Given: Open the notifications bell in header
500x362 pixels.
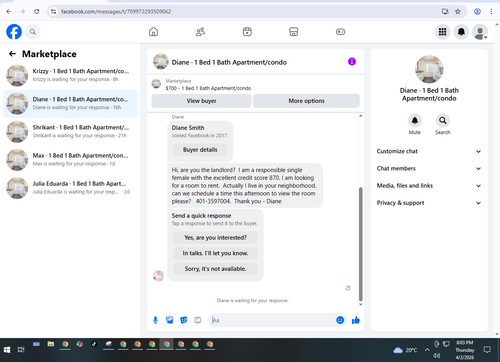Looking at the screenshot, I should (x=461, y=32).
